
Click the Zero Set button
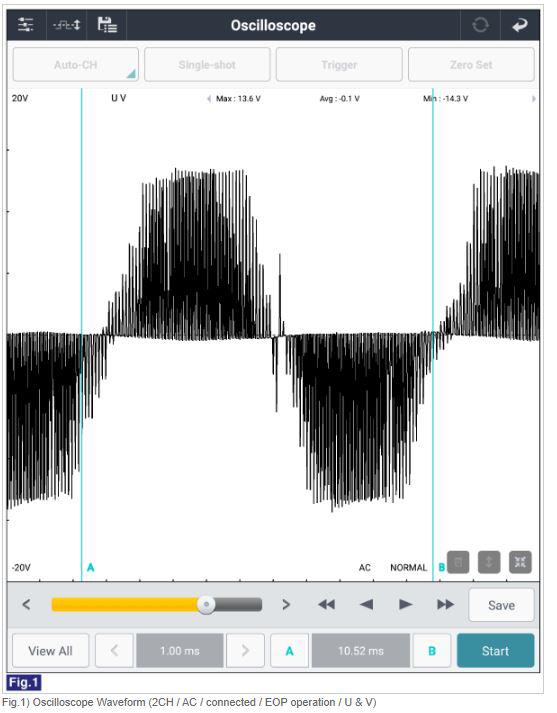(x=471, y=65)
